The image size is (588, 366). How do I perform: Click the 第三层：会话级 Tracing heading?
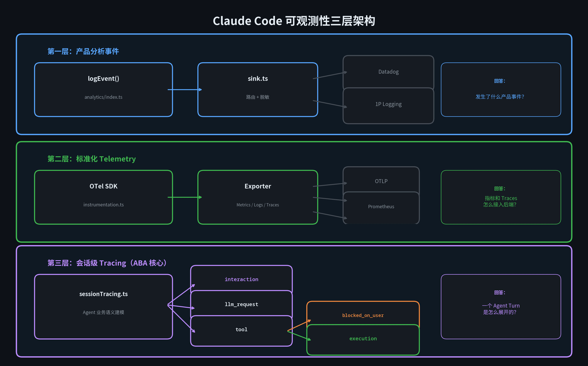point(107,263)
